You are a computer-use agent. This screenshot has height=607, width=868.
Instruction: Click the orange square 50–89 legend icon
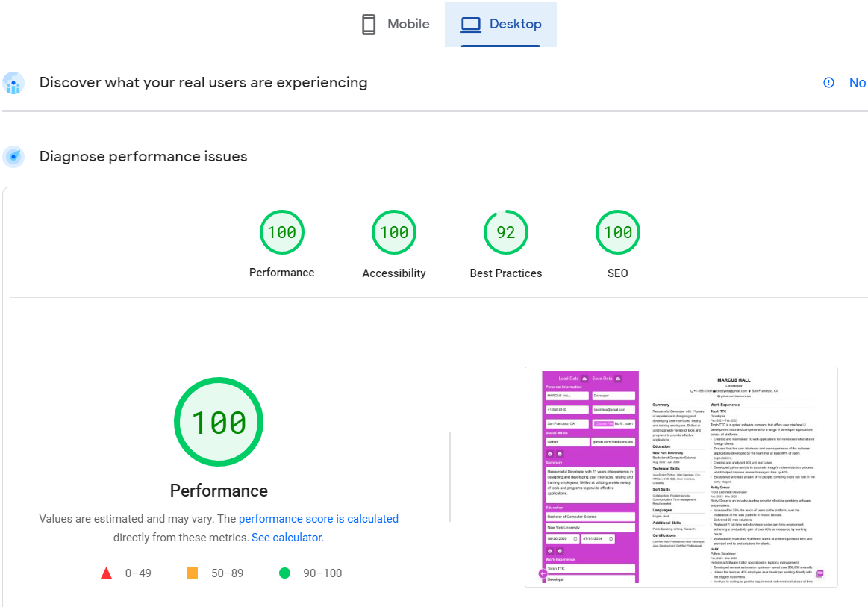(x=192, y=573)
